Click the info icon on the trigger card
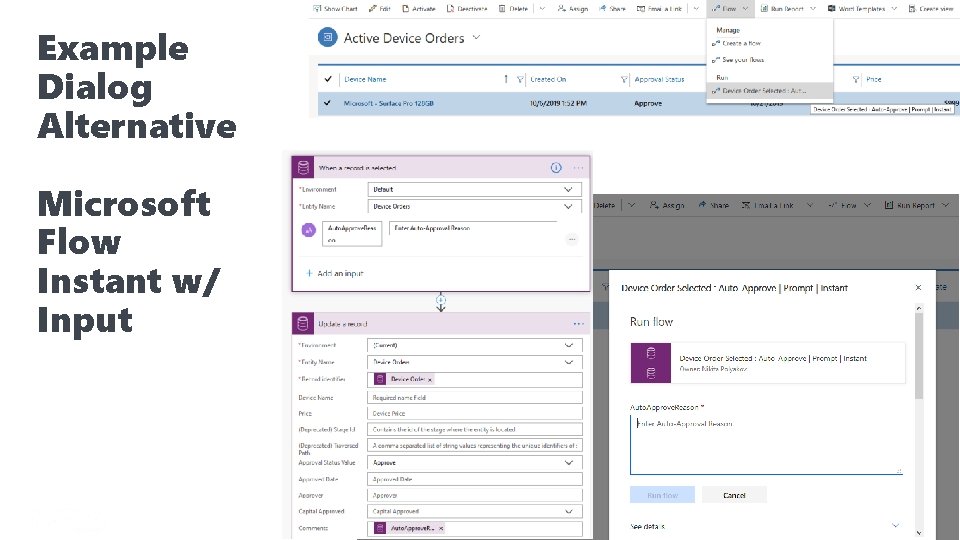This screenshot has height=540, width=960. 556,167
